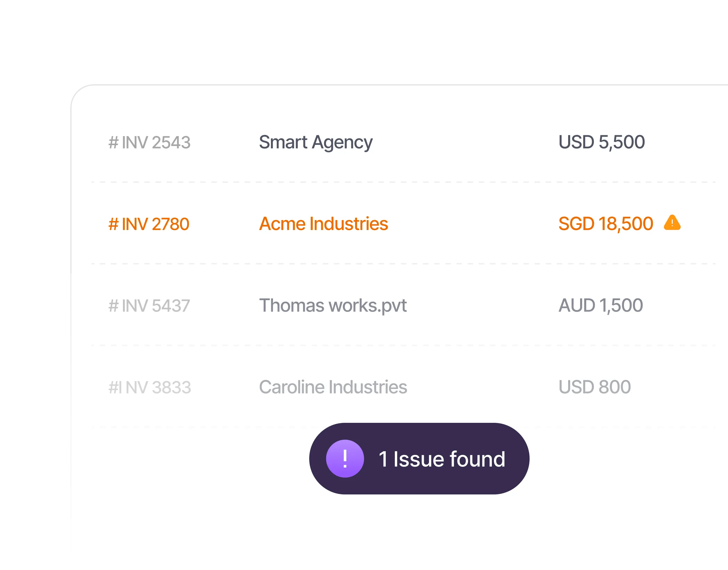Select the Smart Agency client name
This screenshot has width=728, height=570.
[316, 142]
